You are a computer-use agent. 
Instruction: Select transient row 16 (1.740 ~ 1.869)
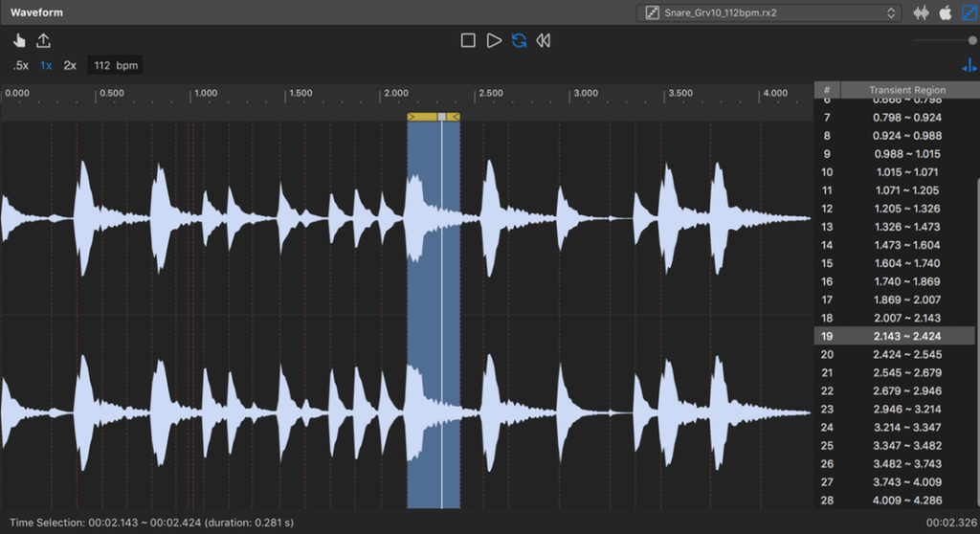[895, 281]
